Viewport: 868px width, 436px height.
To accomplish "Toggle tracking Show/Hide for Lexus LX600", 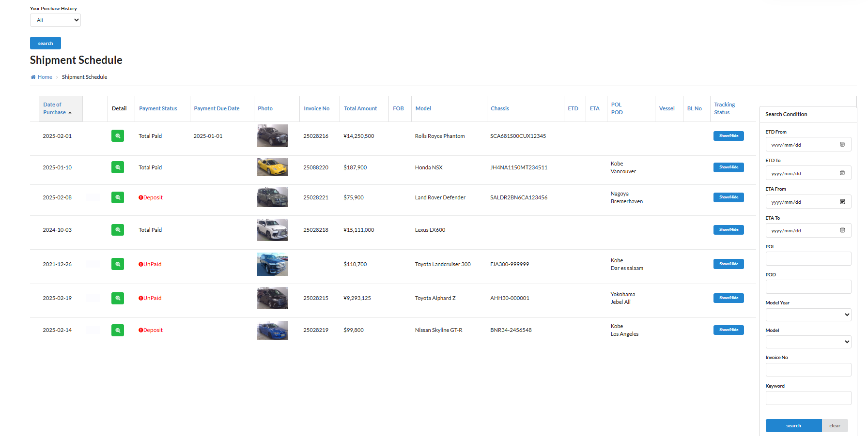I will tap(728, 230).
